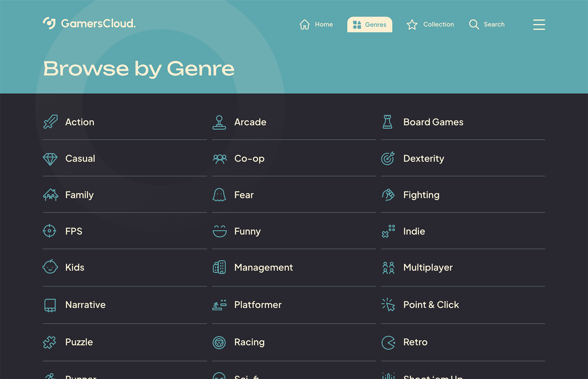This screenshot has height=379, width=588.
Task: Click the puzzle piece icon next to Puzzle
Action: tap(50, 341)
